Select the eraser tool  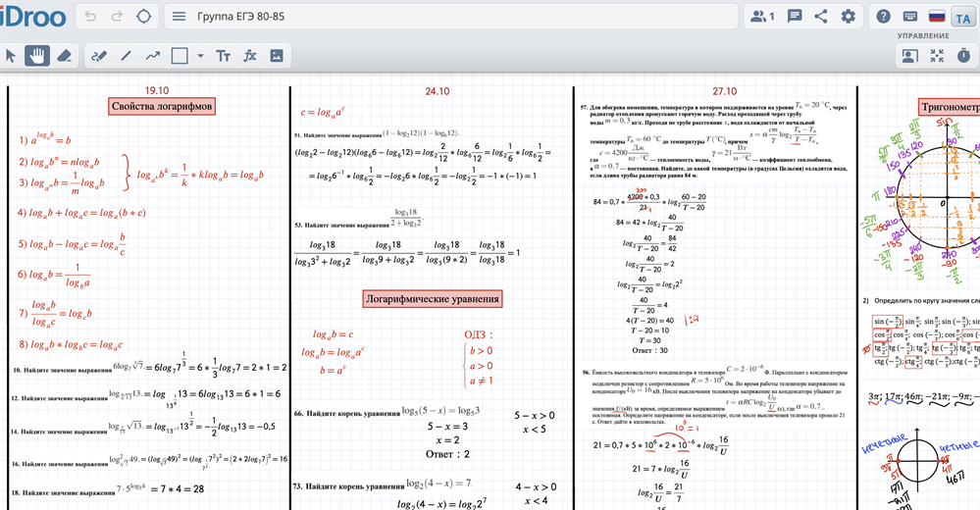pos(64,56)
